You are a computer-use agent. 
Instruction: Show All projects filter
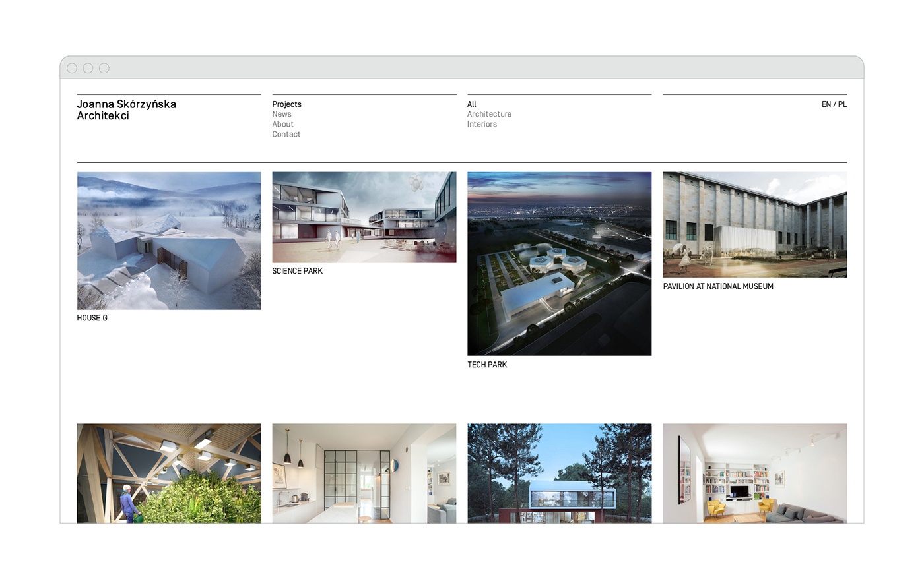(x=471, y=104)
